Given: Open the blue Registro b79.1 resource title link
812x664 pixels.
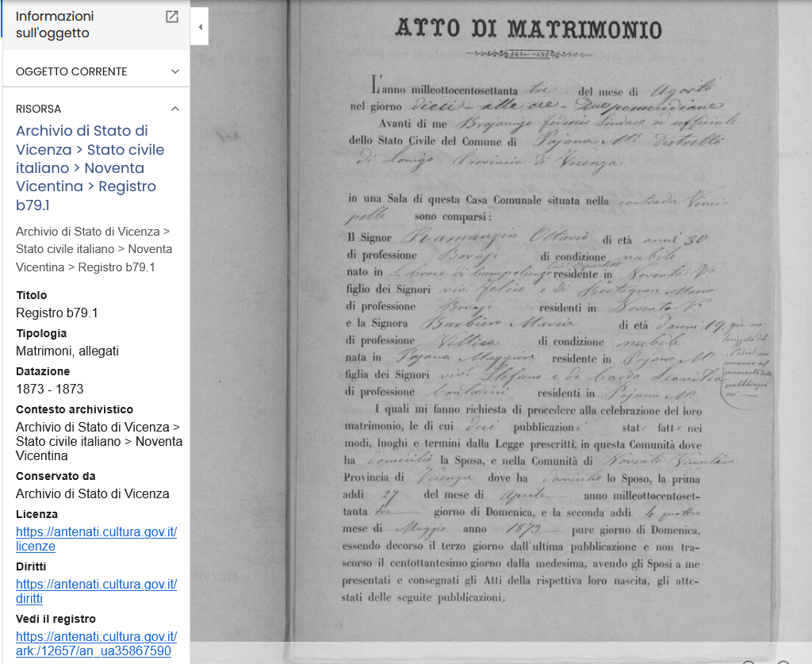Looking at the screenshot, I should pos(90,168).
